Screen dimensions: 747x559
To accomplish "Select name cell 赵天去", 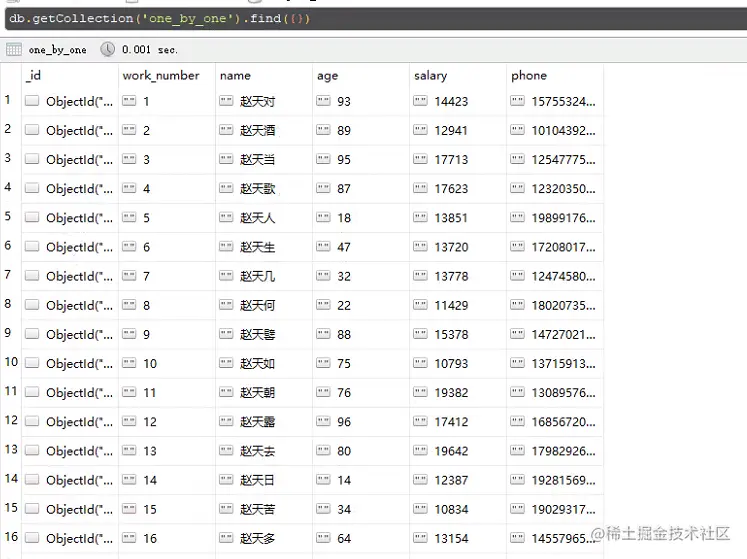I will (258, 451).
